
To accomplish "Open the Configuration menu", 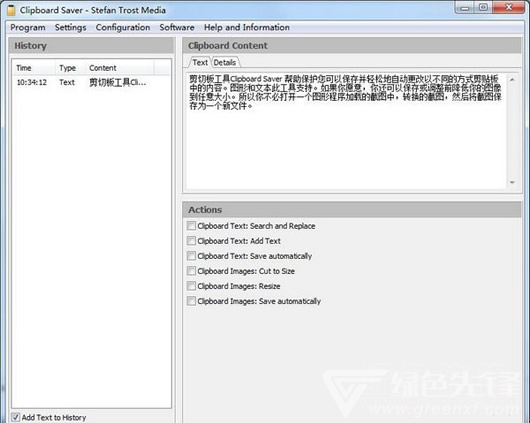I will click(x=123, y=27).
